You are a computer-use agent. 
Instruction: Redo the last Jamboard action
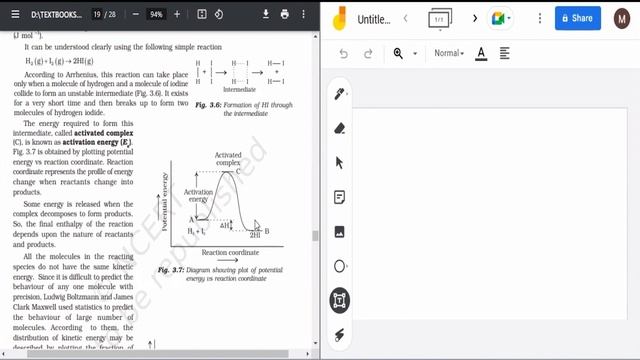point(368,53)
